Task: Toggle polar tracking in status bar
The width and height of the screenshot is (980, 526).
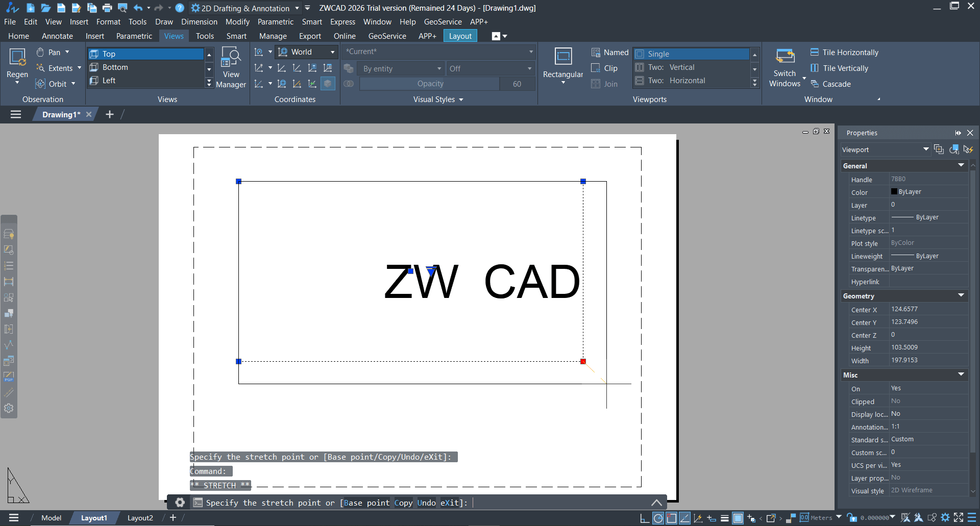Action: coord(658,518)
